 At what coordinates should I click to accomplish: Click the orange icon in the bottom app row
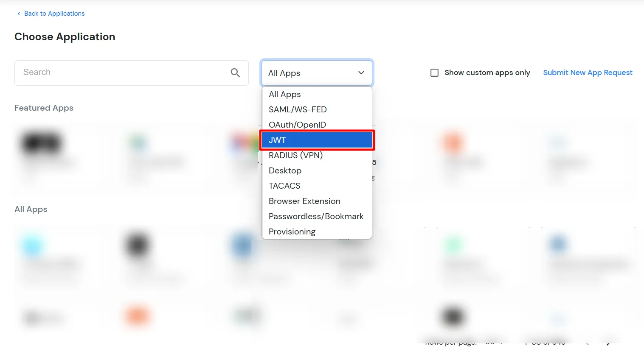[137, 316]
